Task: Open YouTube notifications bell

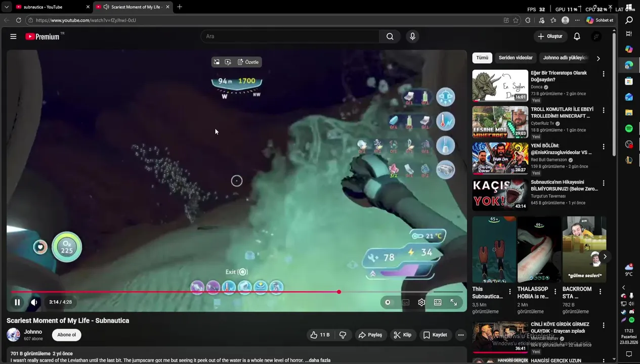Action: coord(577,36)
